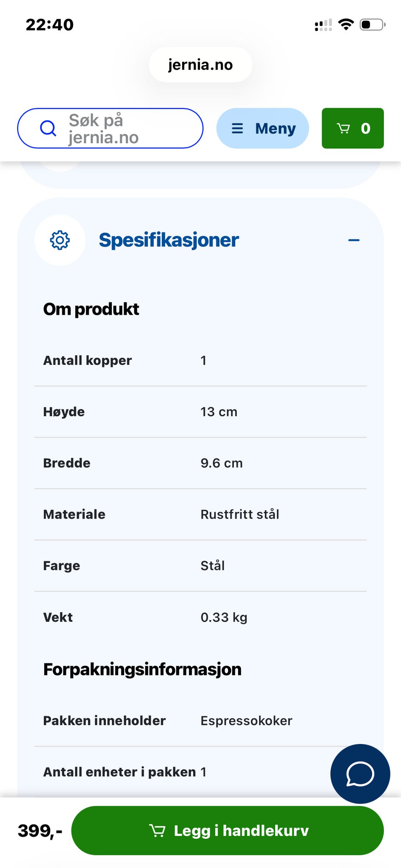Screen dimensions: 401x868
Task: Tap the cart icon in Legg i handlekurv
Action: (157, 830)
